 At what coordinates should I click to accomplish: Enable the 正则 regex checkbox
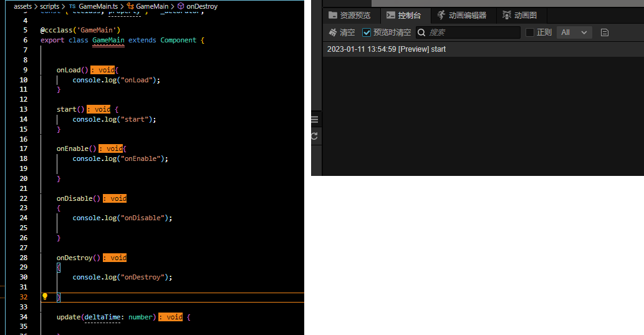tap(530, 32)
